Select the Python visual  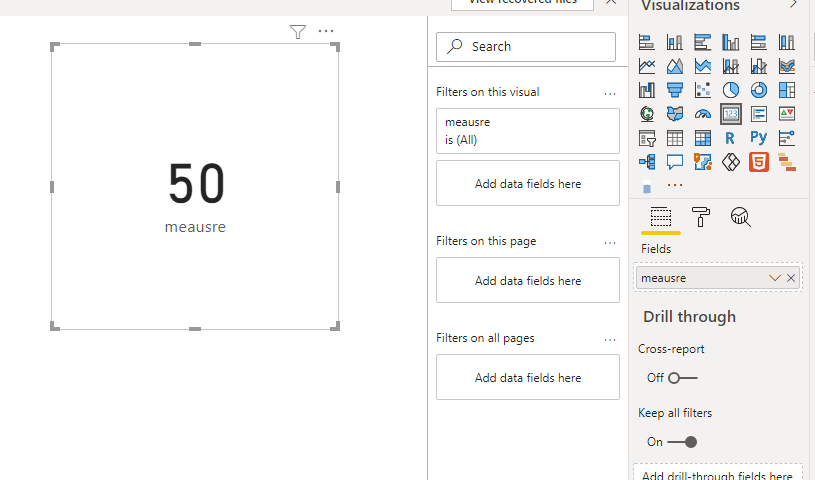[x=759, y=138]
